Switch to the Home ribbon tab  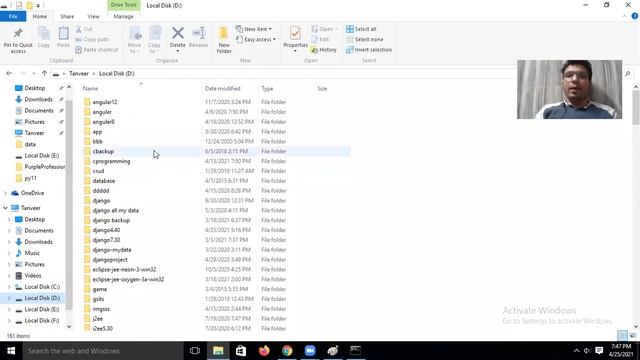(40, 16)
